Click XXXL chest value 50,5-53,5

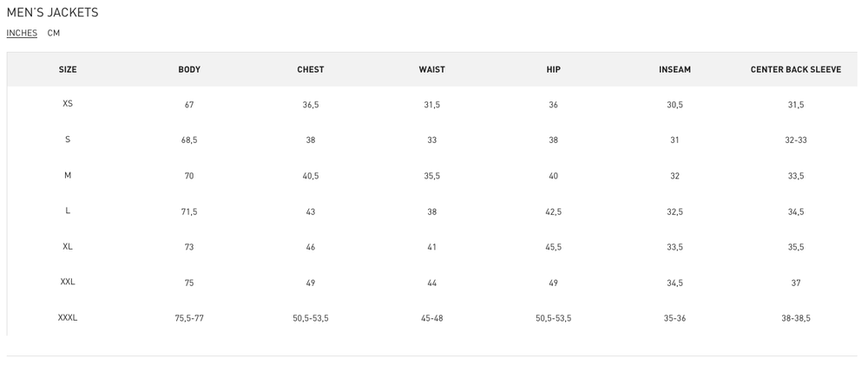click(x=311, y=318)
